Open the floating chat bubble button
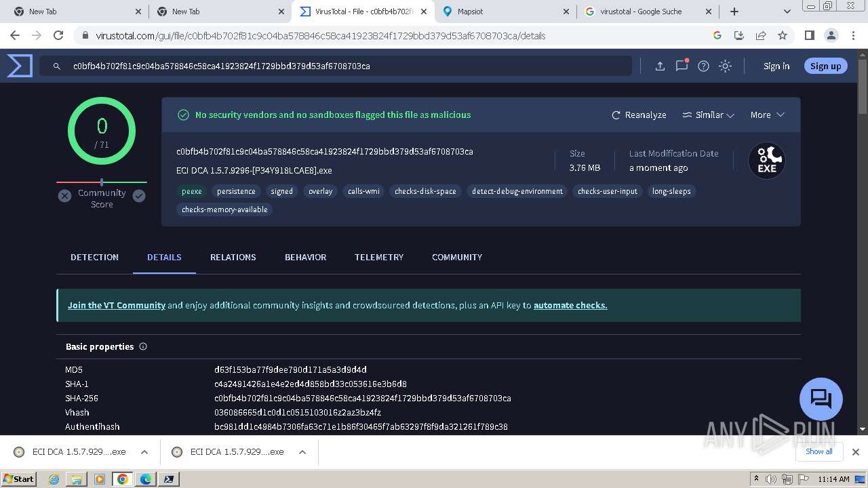The image size is (868, 488). click(x=821, y=399)
